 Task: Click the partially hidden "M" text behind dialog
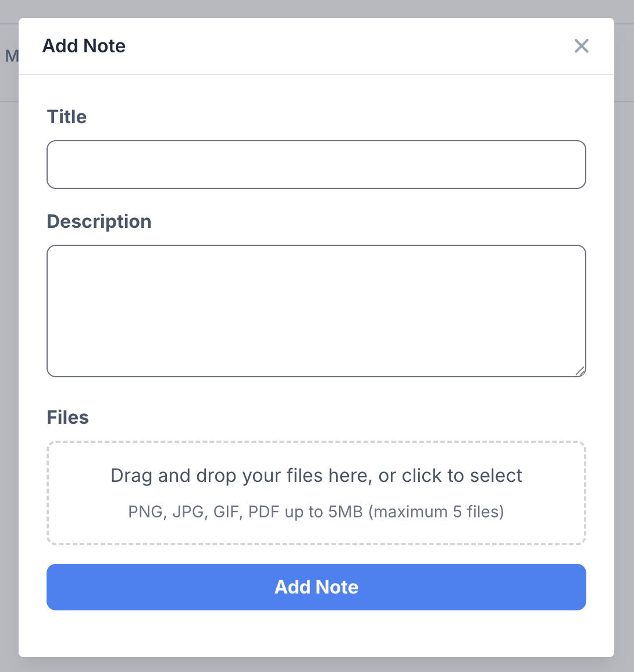point(12,56)
